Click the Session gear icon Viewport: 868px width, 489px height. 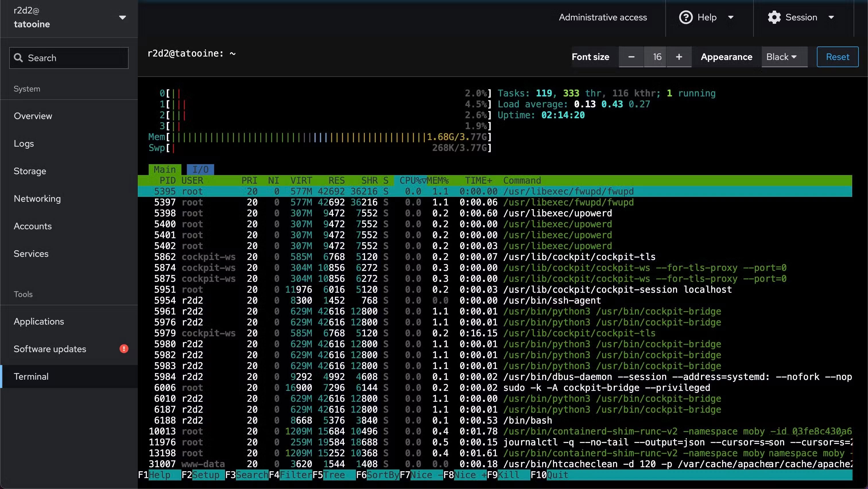coord(774,17)
